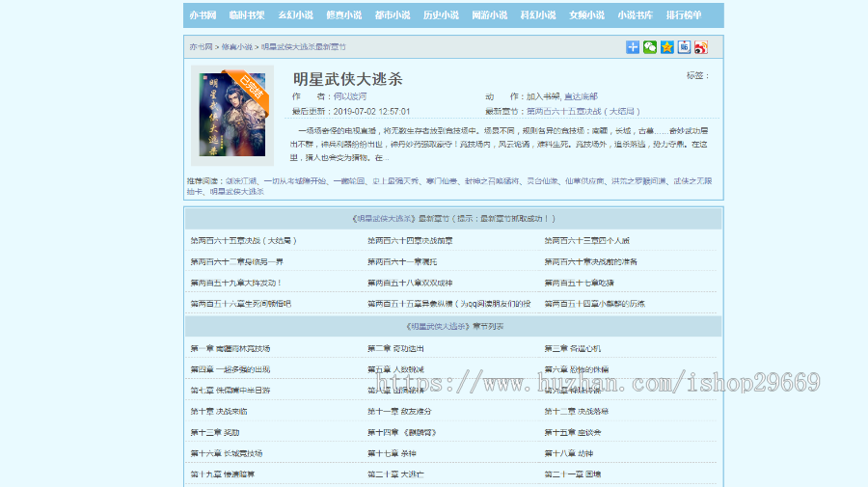Open chapter 第两百六十章决战前的准备

(x=590, y=261)
